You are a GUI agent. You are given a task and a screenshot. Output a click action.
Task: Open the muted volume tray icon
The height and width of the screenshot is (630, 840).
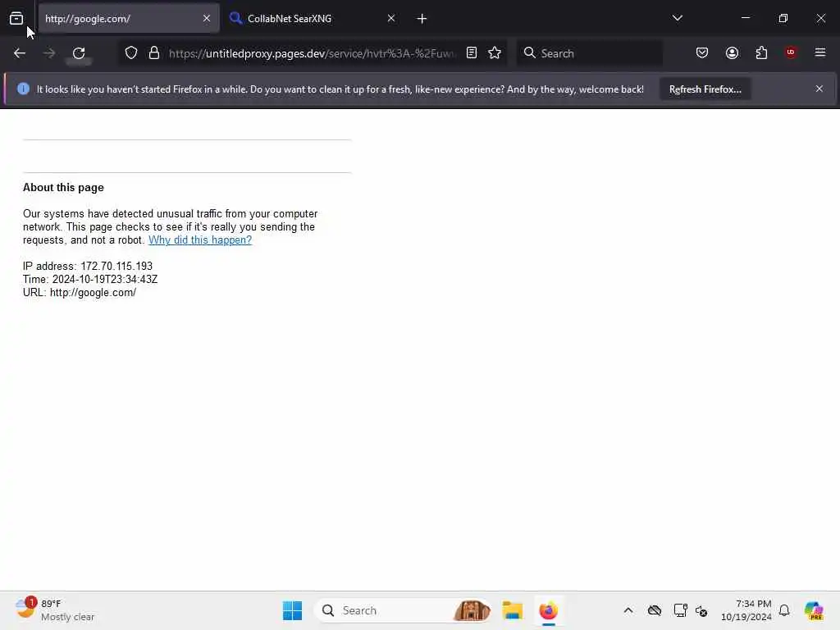click(x=702, y=610)
